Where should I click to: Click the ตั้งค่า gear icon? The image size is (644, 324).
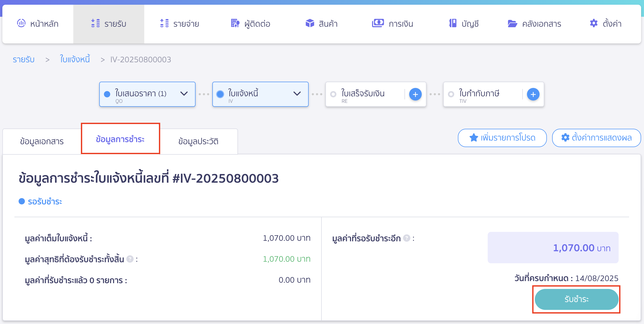click(x=594, y=23)
